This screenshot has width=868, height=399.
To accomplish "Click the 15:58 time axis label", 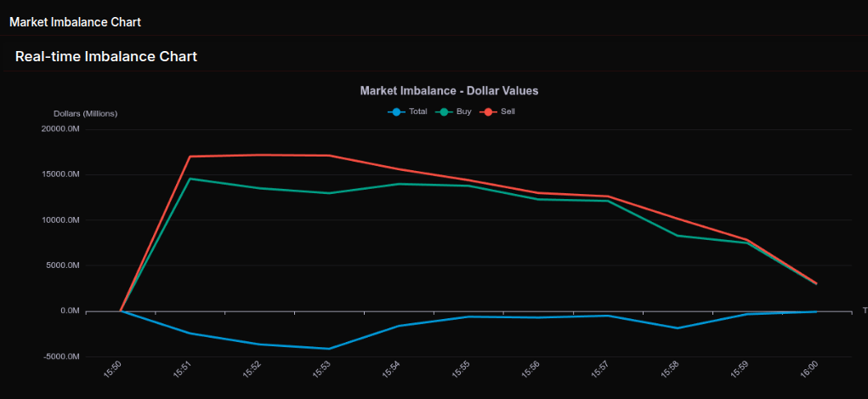I will coord(669,370).
